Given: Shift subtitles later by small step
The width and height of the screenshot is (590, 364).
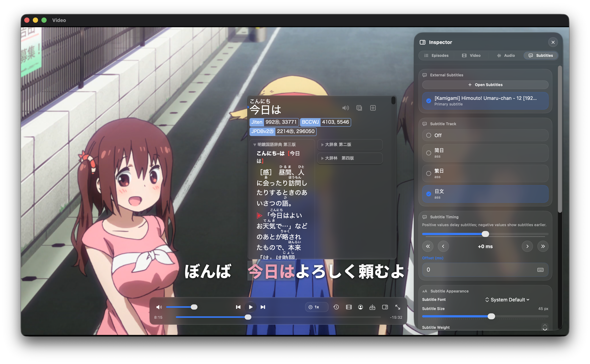Looking at the screenshot, I should tap(527, 246).
